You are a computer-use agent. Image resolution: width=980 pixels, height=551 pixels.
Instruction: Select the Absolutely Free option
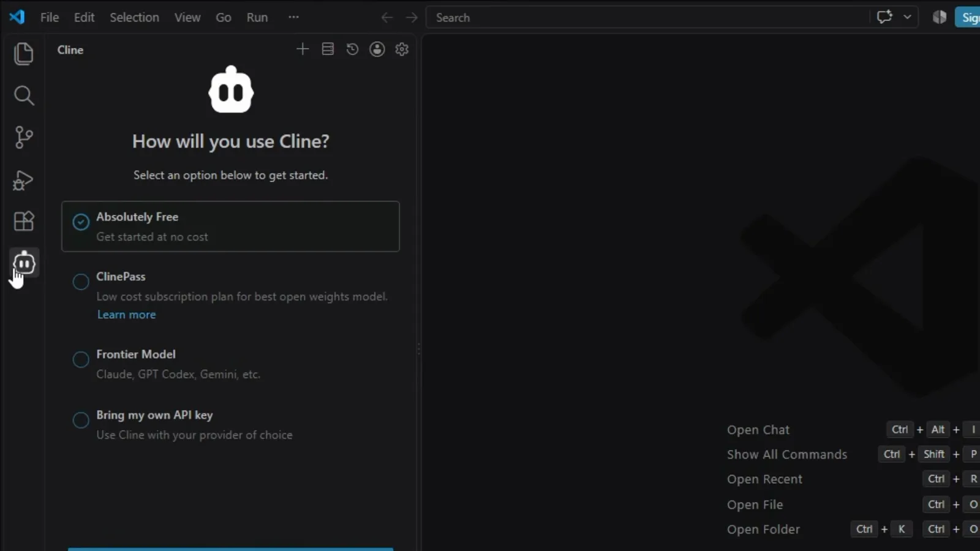pos(230,226)
